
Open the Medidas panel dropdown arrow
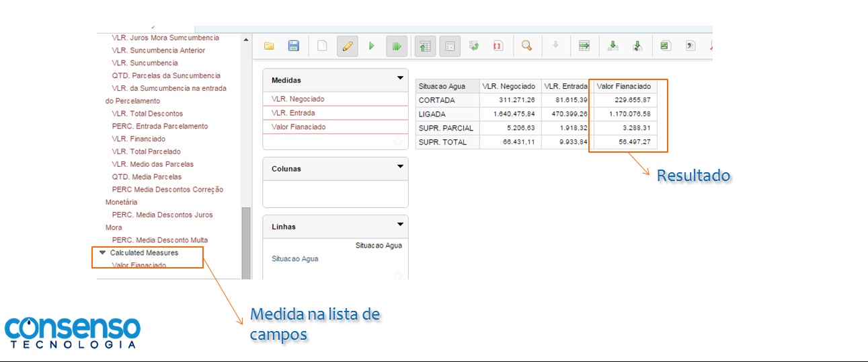[401, 79]
